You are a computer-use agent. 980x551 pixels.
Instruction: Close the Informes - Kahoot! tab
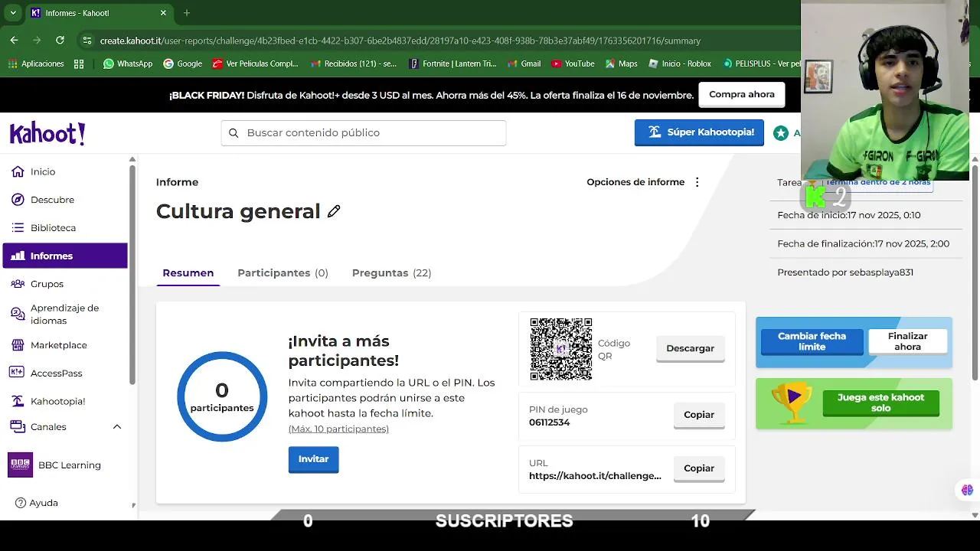click(x=163, y=13)
